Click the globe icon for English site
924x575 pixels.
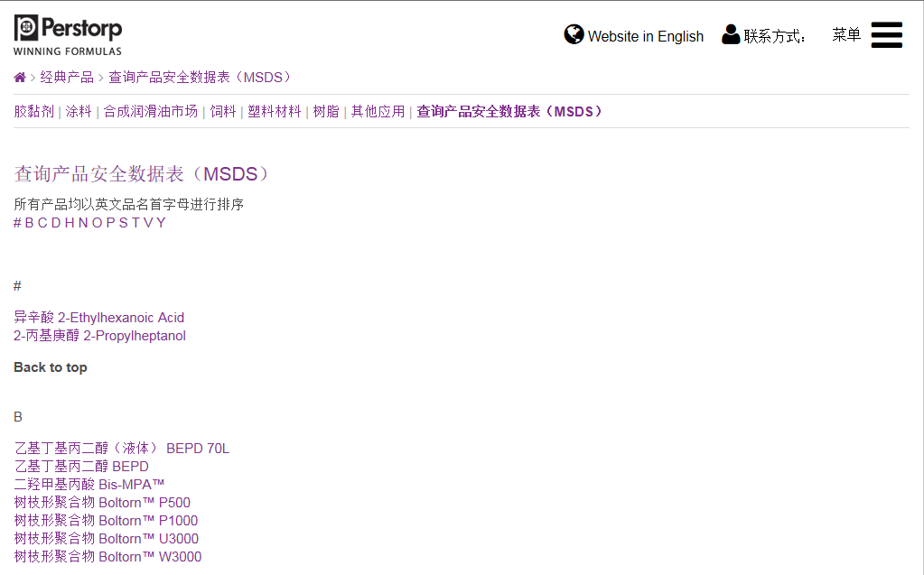coord(574,35)
